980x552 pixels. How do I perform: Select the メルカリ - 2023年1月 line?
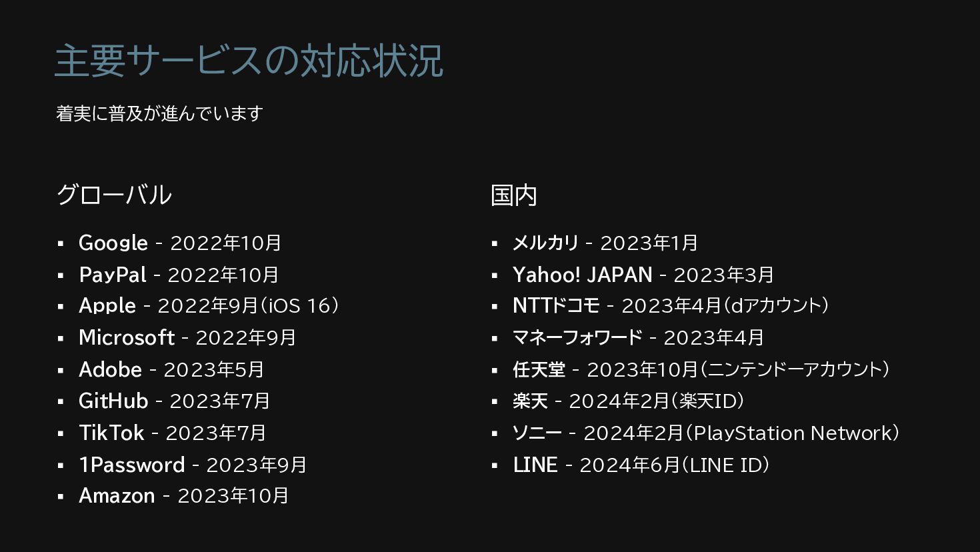[x=605, y=243]
